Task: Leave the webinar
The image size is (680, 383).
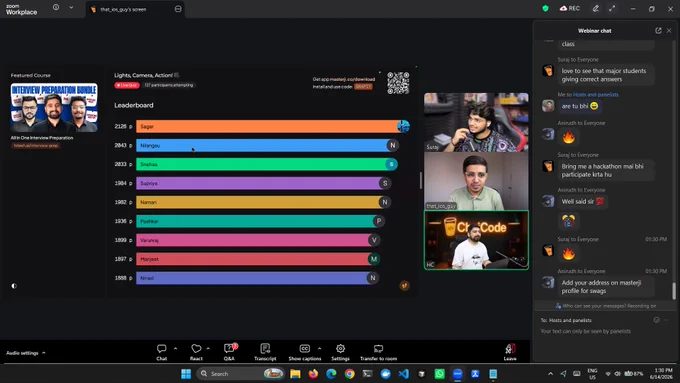Action: coord(510,352)
